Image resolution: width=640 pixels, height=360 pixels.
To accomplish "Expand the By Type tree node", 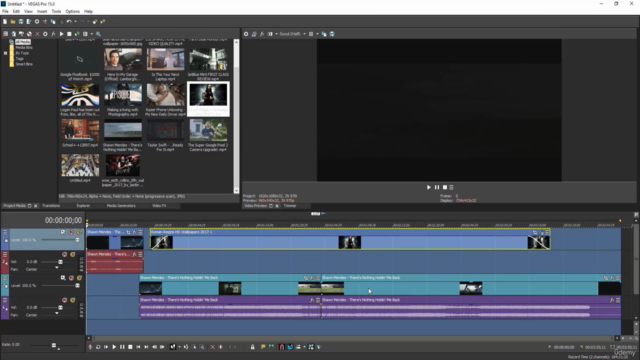I will [5, 53].
